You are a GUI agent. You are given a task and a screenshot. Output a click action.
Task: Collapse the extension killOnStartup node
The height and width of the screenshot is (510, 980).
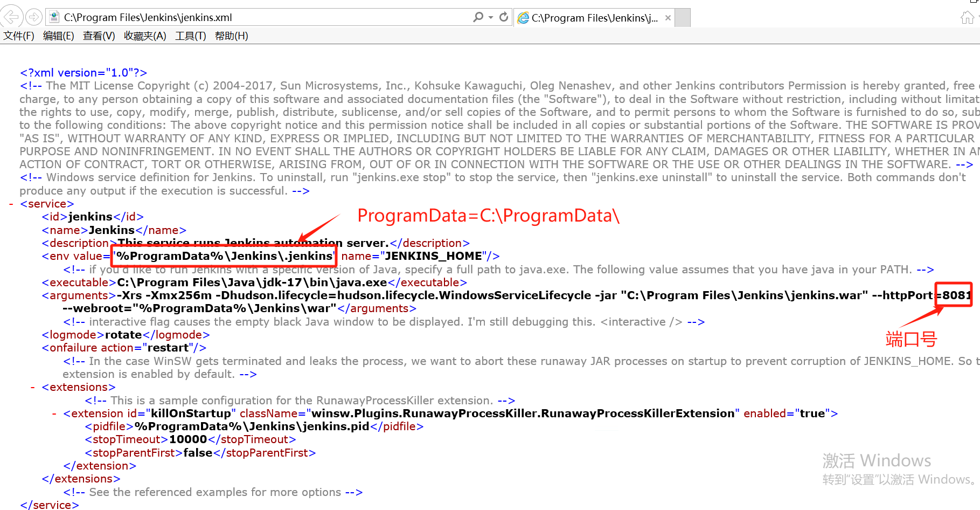[54, 414]
